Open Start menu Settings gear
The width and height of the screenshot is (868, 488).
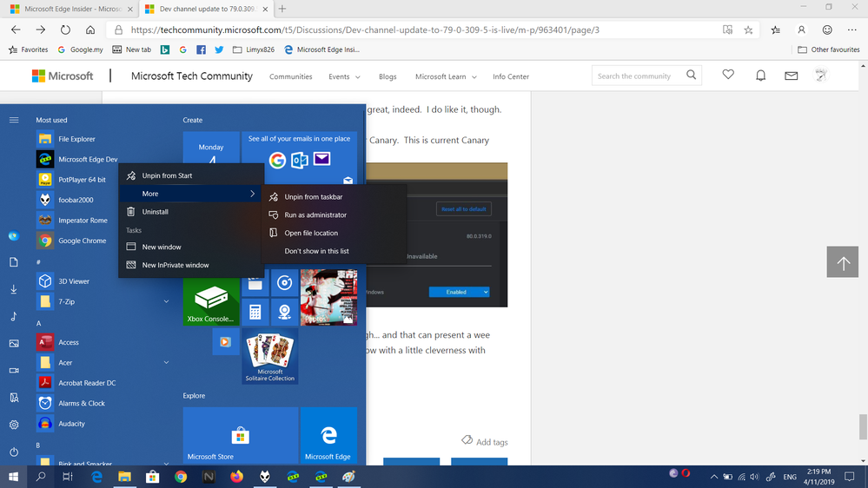click(x=14, y=425)
